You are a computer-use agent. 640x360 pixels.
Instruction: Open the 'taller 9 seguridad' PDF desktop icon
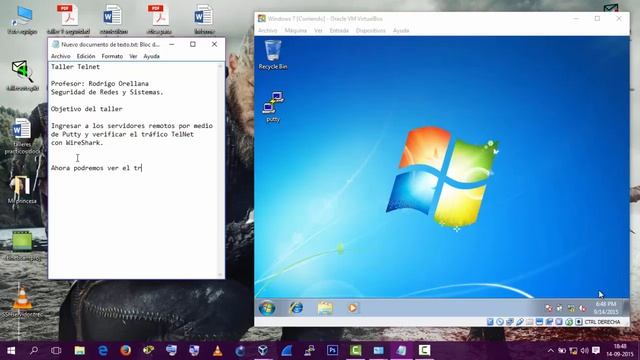(68, 20)
